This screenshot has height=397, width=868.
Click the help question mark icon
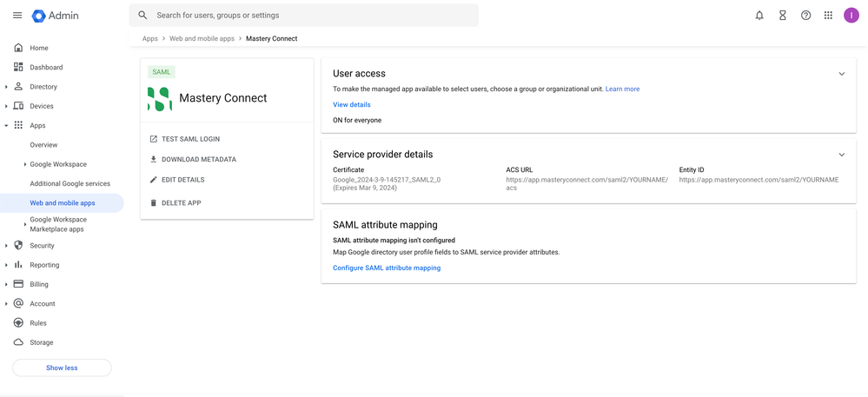coord(805,16)
